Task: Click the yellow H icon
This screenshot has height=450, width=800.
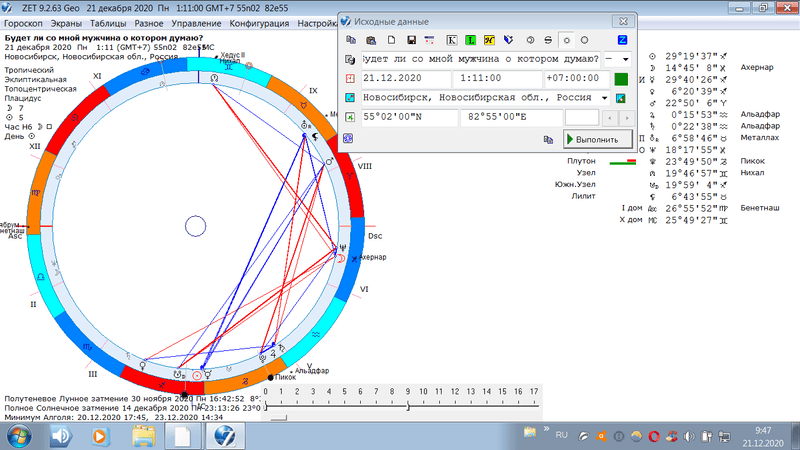Action: click(489, 40)
